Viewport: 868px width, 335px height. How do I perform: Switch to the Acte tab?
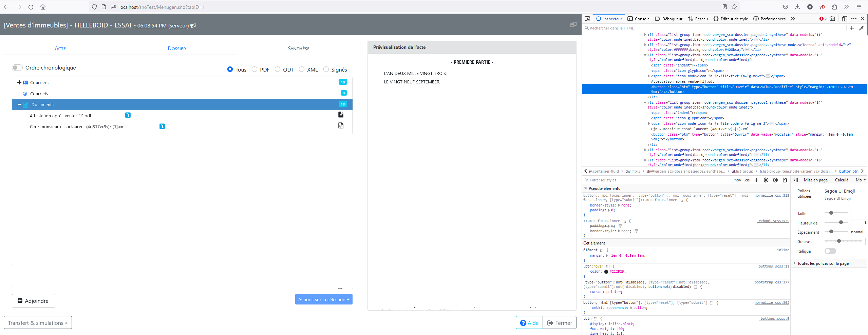click(60, 48)
